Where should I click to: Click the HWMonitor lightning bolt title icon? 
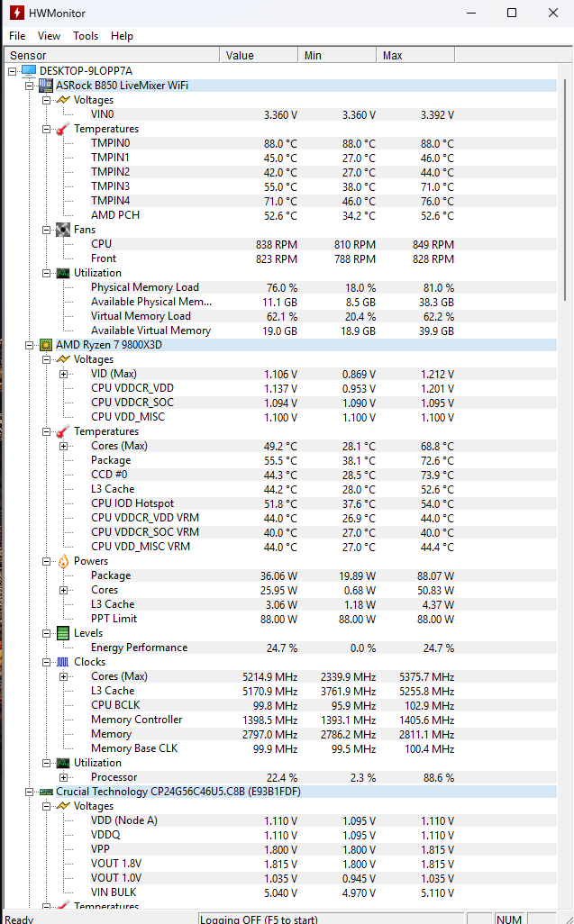[x=16, y=13]
